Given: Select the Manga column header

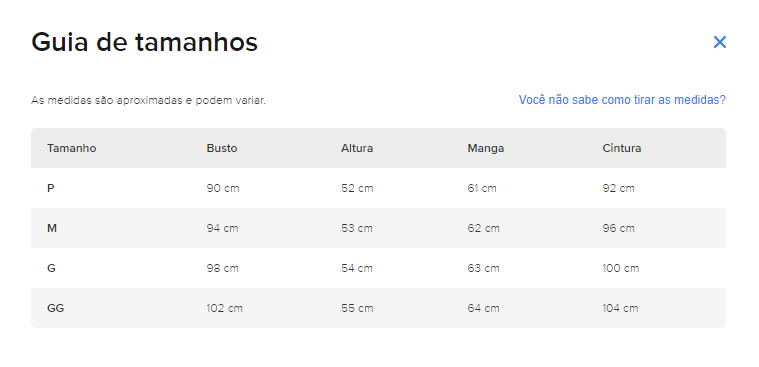Looking at the screenshot, I should tap(486, 148).
